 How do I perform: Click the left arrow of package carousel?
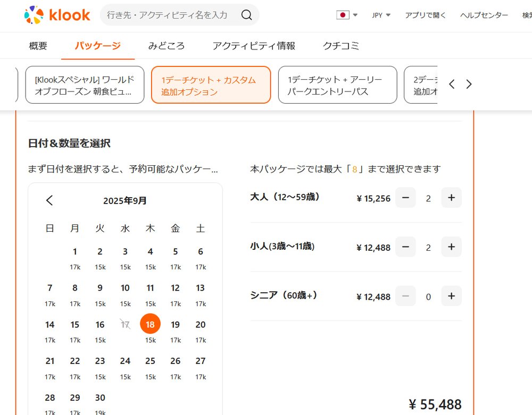[x=452, y=84]
